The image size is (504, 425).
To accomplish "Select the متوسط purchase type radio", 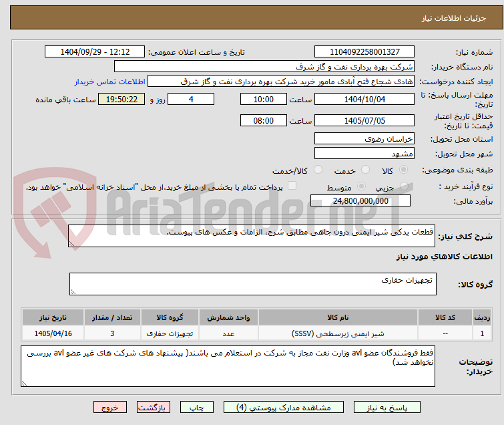I will [x=361, y=186].
